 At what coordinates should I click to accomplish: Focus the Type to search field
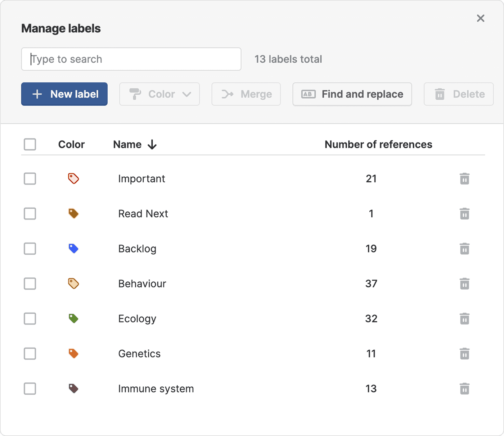131,59
